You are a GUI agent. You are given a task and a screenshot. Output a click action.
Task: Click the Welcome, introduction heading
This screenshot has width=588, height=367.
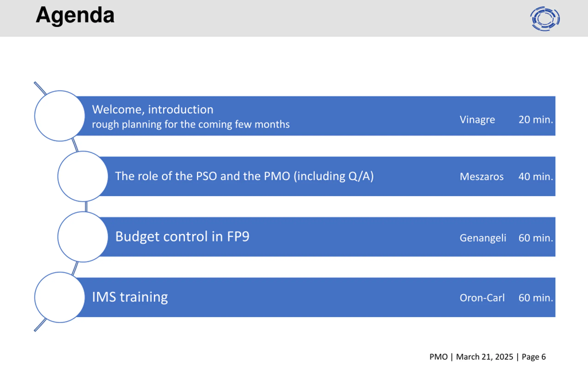coord(153,109)
